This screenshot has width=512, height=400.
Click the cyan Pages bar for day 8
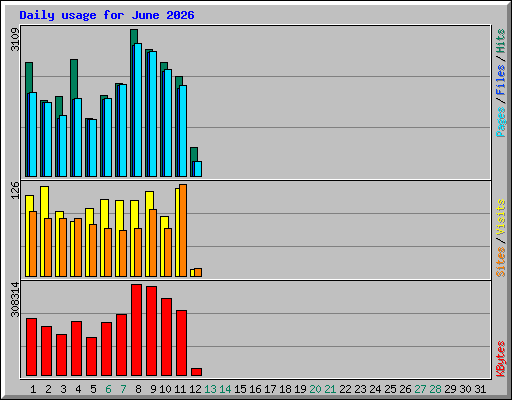[138, 110]
